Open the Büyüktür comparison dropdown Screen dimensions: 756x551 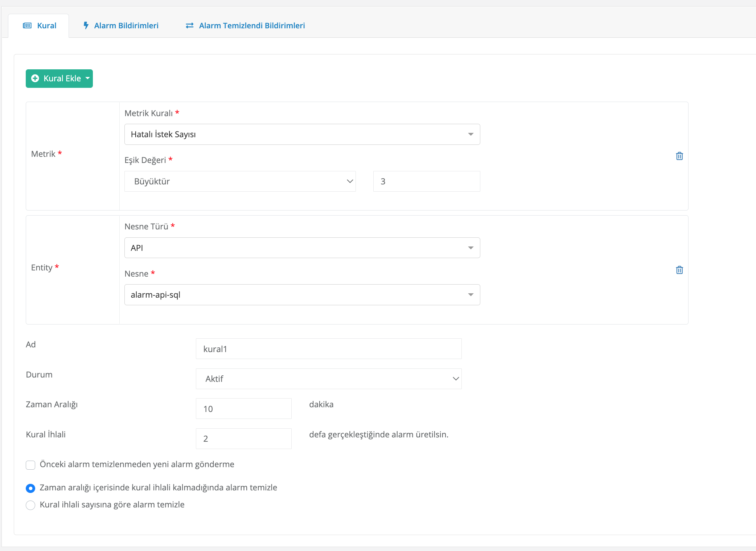tap(240, 181)
